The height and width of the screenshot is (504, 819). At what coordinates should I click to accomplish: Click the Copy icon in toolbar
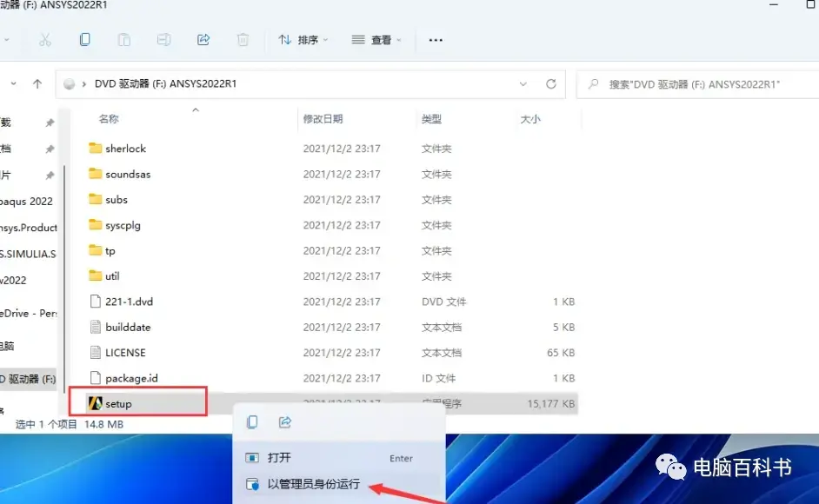coord(84,40)
